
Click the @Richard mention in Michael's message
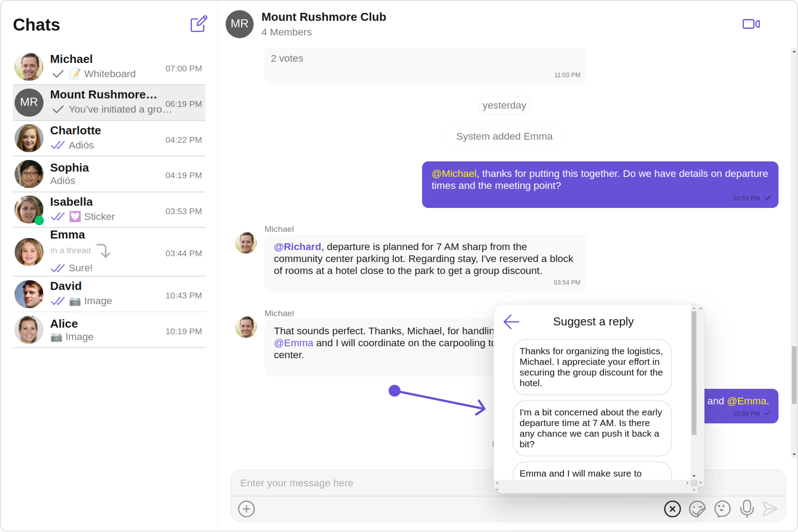[x=297, y=247]
